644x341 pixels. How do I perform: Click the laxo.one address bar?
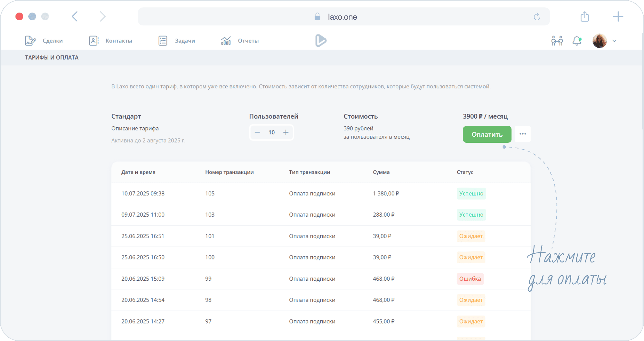342,17
